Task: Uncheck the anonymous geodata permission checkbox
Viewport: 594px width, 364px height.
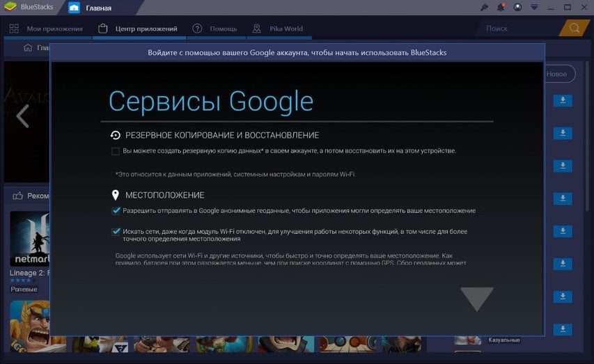Action: click(116, 211)
